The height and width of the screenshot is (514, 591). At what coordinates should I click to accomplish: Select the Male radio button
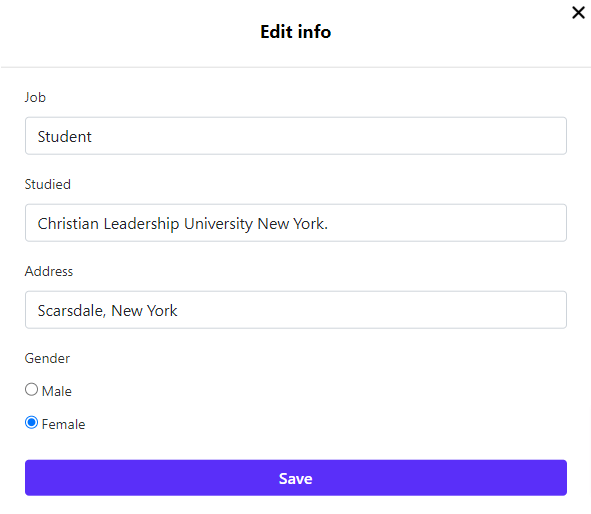click(31, 389)
